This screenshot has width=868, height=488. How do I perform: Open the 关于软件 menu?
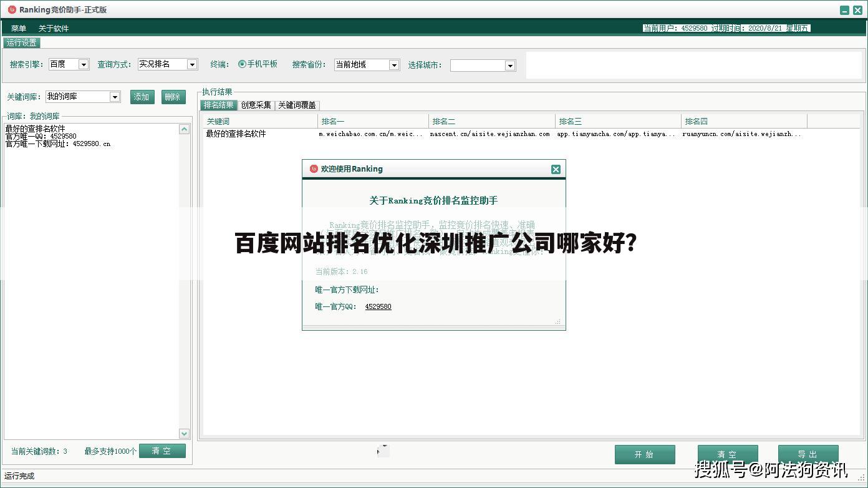[x=54, y=28]
